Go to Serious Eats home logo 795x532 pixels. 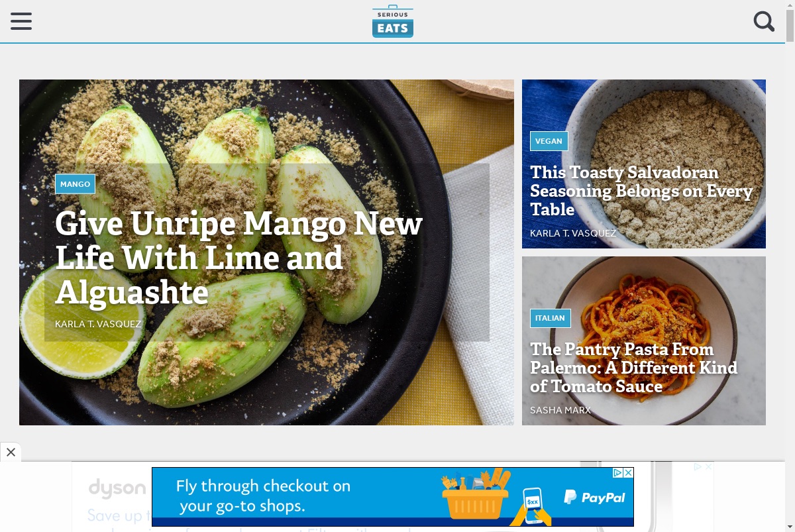(x=393, y=21)
